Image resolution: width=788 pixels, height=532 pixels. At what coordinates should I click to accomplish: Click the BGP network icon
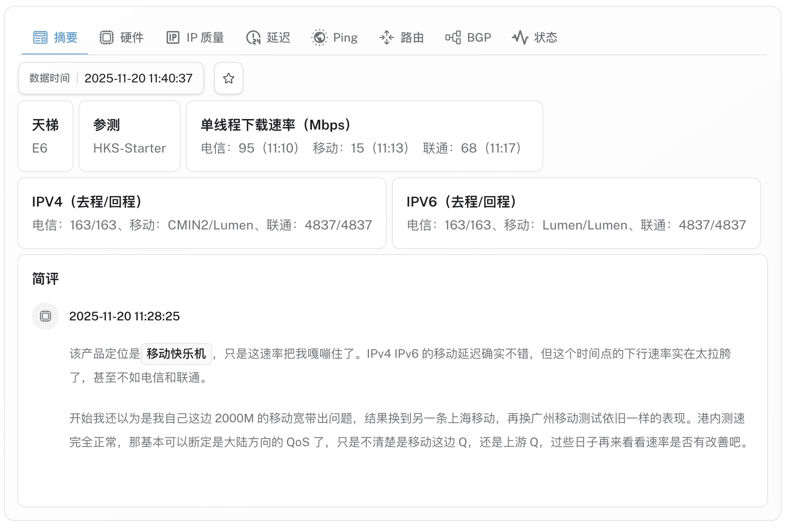[453, 37]
